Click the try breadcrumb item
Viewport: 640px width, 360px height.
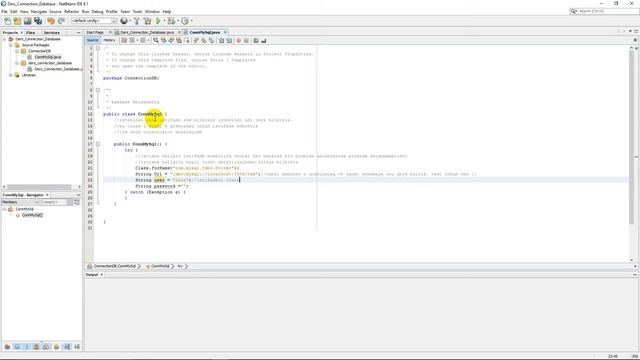[180, 266]
